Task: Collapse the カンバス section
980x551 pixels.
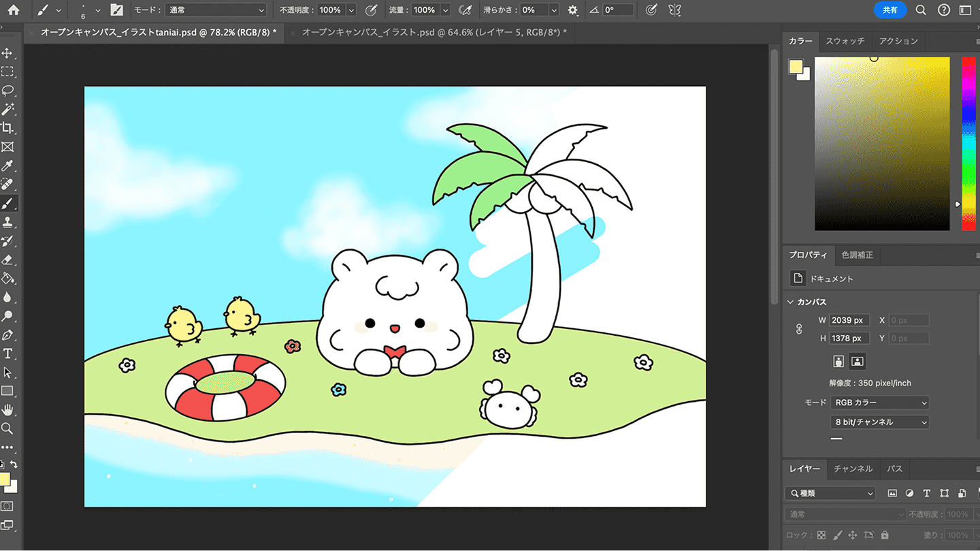Action: 790,302
